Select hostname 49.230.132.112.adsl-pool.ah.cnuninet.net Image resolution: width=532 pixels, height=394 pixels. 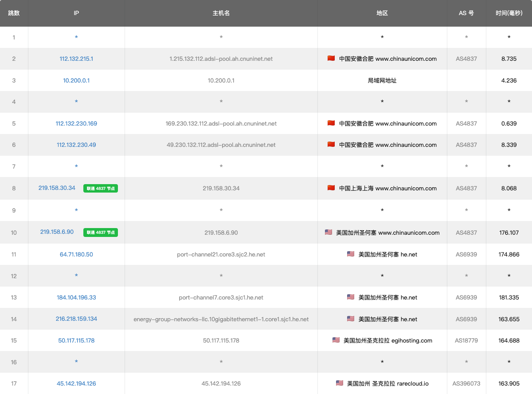pos(221,145)
